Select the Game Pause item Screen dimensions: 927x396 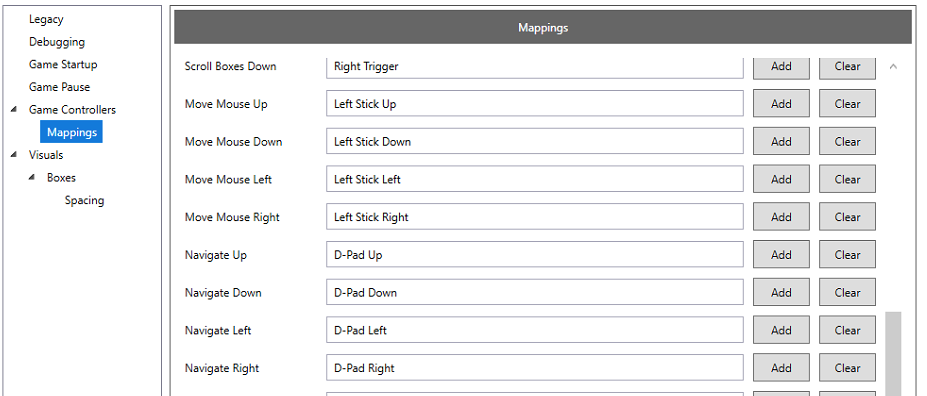point(60,87)
